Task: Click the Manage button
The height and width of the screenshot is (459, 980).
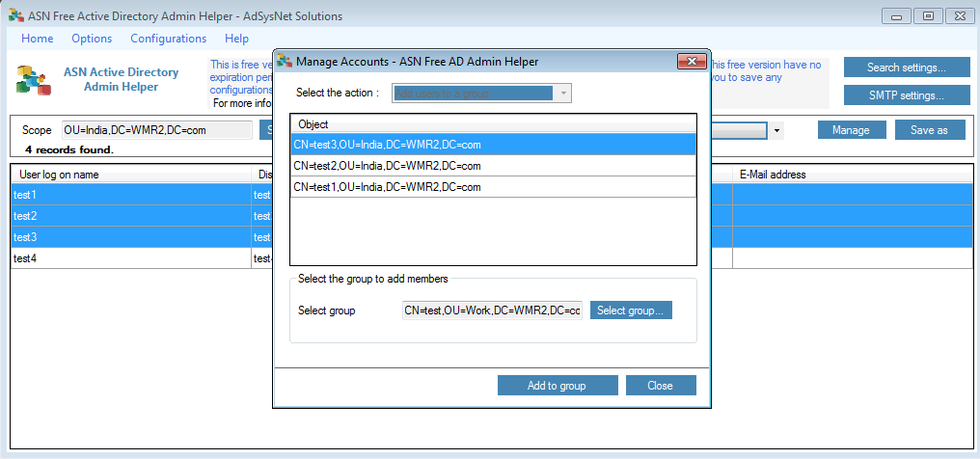Action: click(851, 130)
